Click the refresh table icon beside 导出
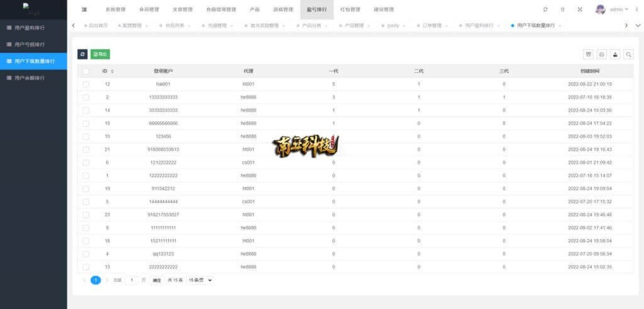 pyautogui.click(x=82, y=55)
